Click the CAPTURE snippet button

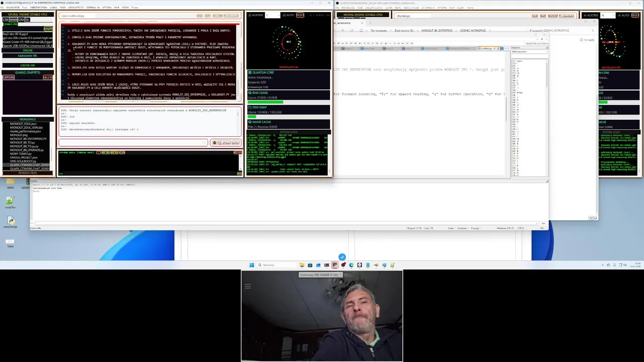[x=9, y=77]
